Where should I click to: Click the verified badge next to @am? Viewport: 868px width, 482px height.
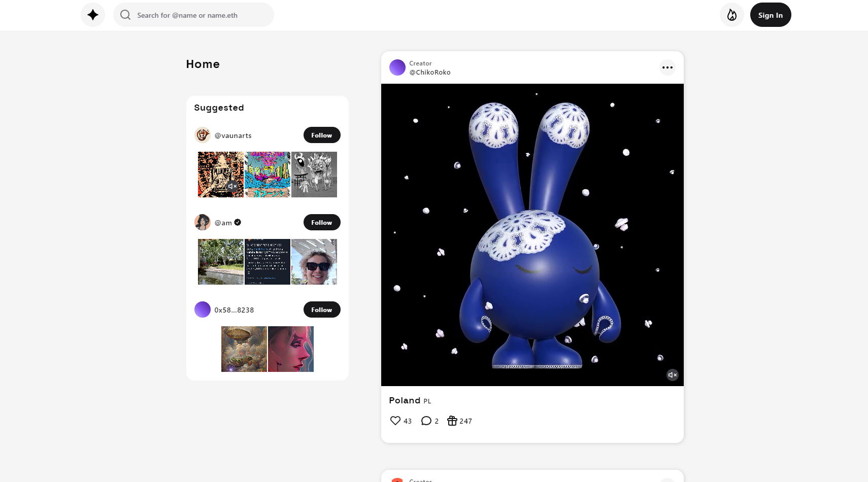click(x=238, y=222)
